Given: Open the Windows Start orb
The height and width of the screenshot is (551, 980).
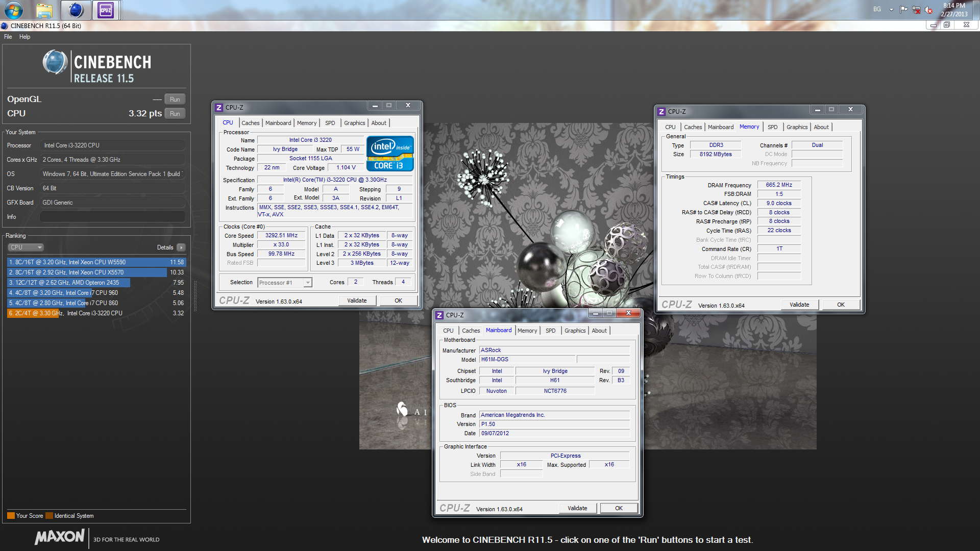Looking at the screenshot, I should click(x=13, y=10).
